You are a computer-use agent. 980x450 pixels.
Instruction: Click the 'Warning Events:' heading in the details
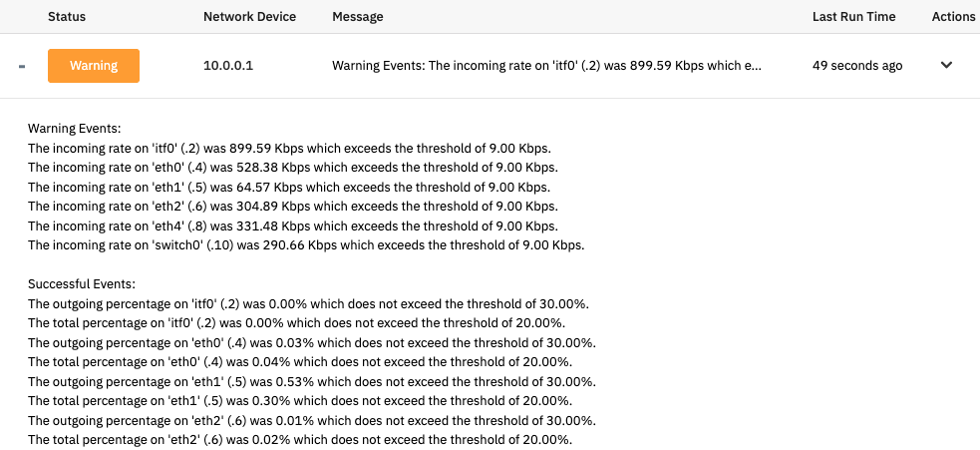coord(75,129)
